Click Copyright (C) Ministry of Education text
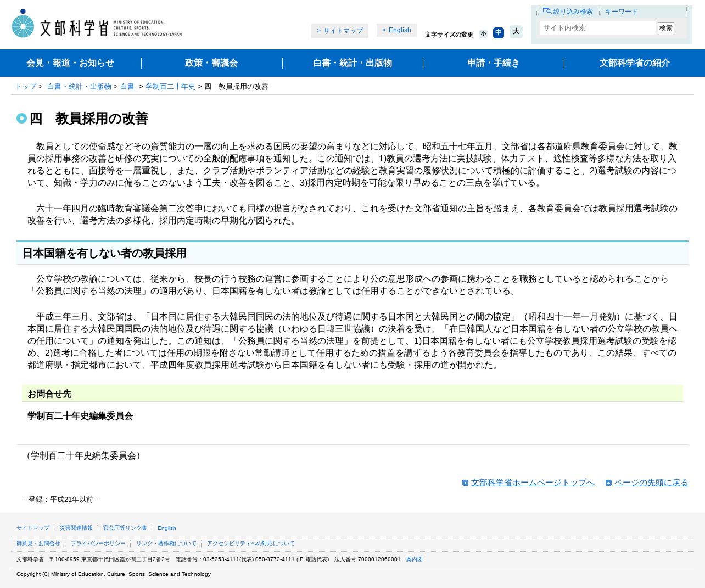Image resolution: width=705 pixels, height=588 pixels. point(114,574)
